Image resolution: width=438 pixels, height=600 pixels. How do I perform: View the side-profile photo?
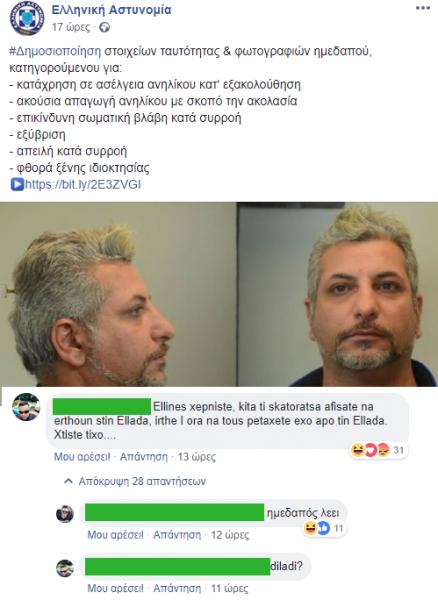(118, 294)
